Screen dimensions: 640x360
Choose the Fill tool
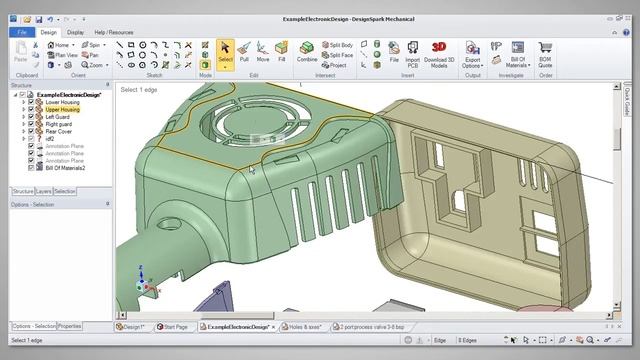(x=281, y=52)
